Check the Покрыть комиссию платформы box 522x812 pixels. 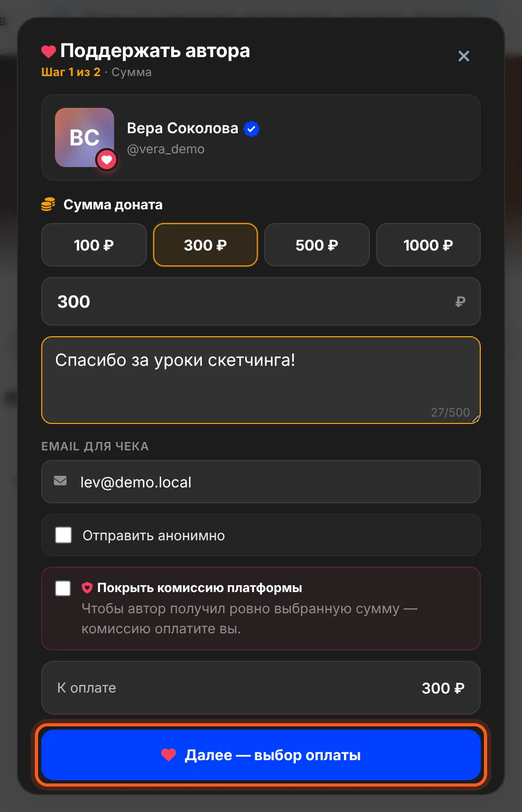(63, 588)
